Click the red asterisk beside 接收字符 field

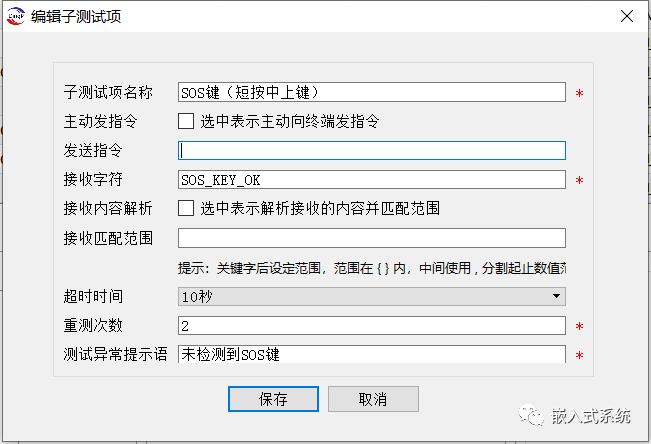point(579,181)
